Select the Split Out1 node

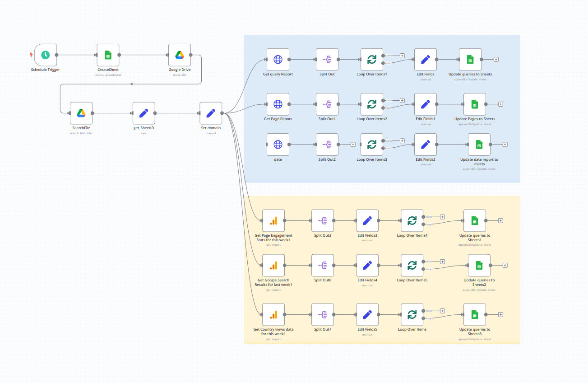(327, 104)
